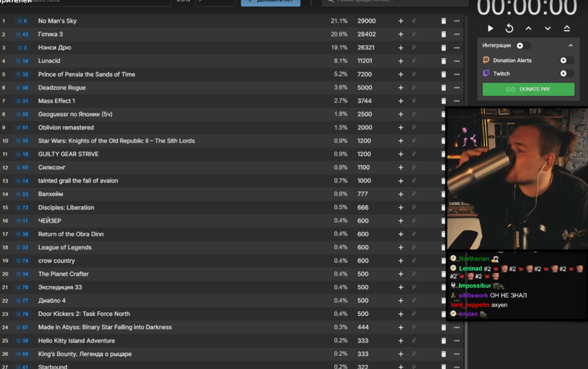
Task: Click plus icon for No Man's Sky
Action: (x=401, y=21)
